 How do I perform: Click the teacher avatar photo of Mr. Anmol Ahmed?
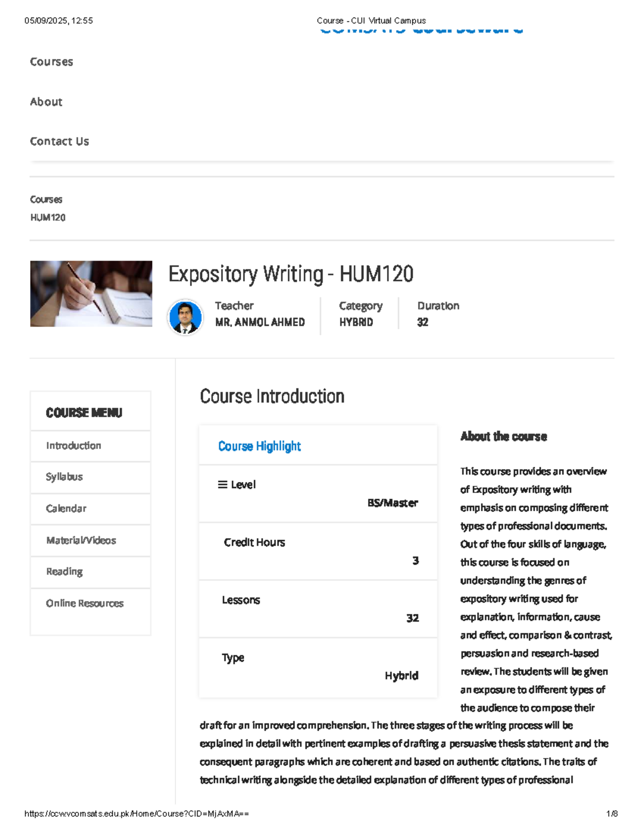185,317
